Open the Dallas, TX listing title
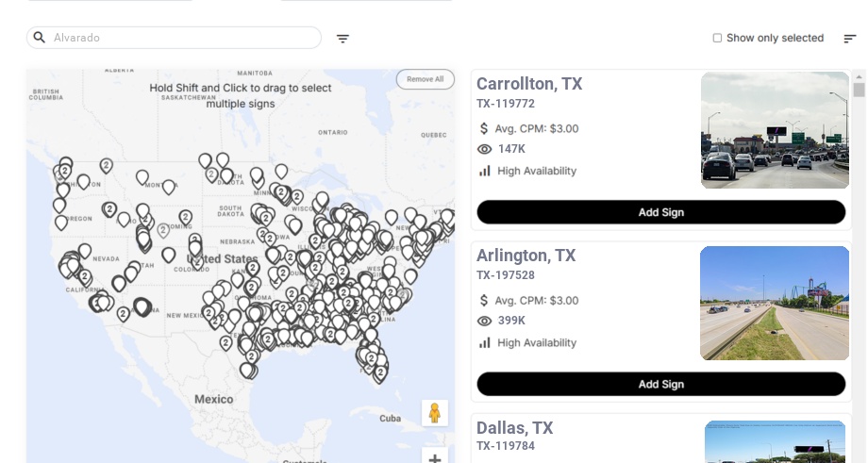Image resolution: width=868 pixels, height=463 pixels. [x=514, y=428]
